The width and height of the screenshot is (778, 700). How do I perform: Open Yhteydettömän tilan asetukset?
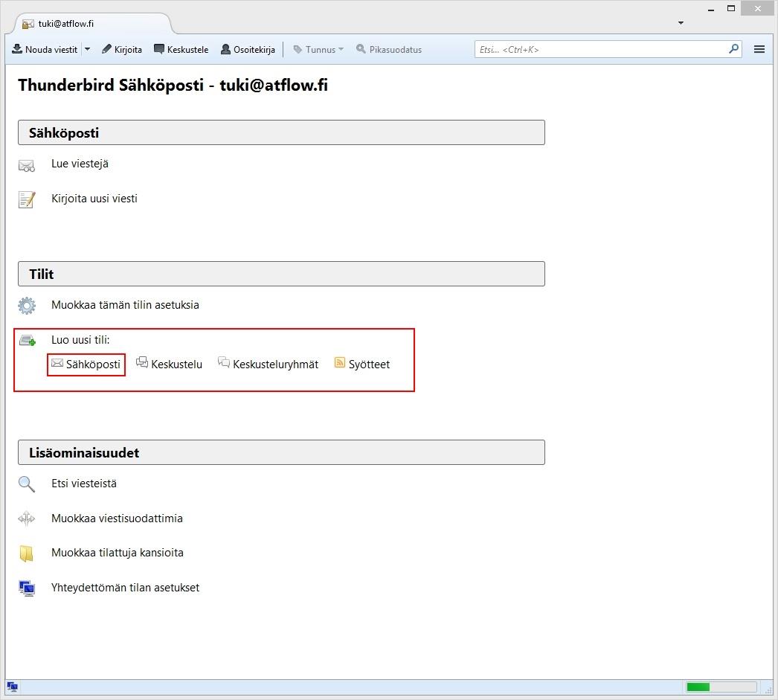(x=125, y=588)
